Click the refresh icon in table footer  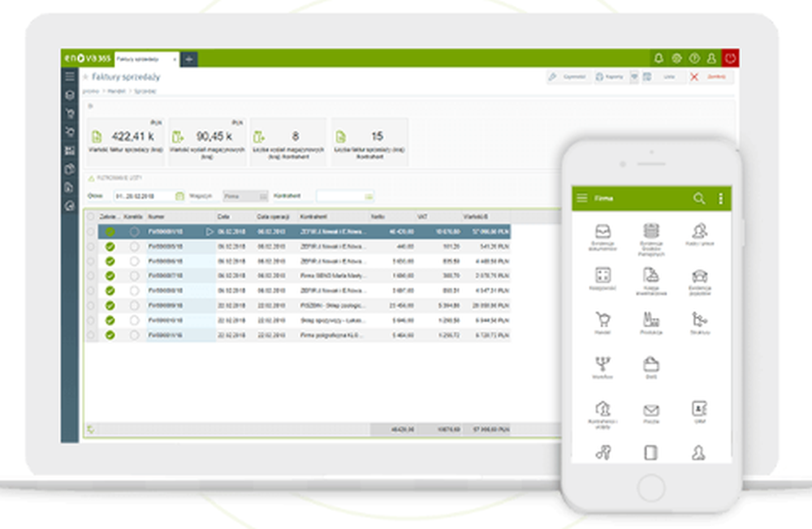pyautogui.click(x=91, y=429)
